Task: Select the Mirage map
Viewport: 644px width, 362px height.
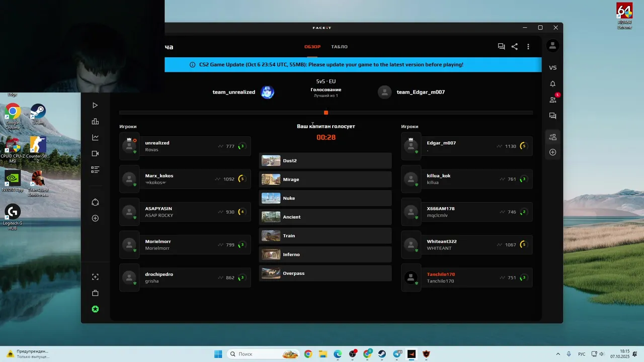Action: pos(325,179)
